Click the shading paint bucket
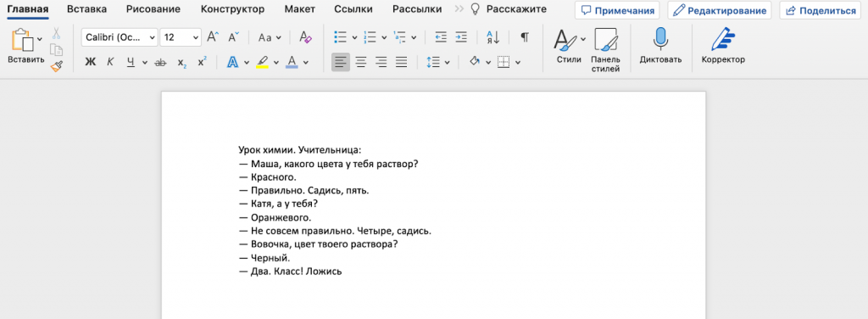 [474, 61]
